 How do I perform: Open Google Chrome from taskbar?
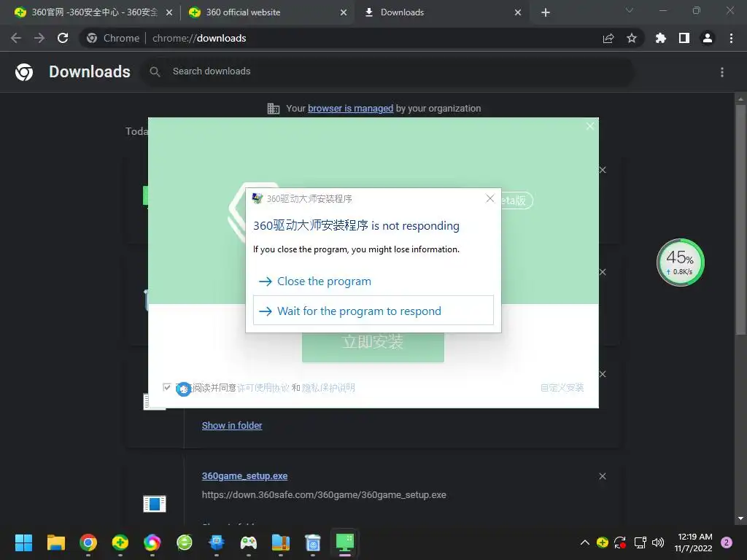point(88,542)
